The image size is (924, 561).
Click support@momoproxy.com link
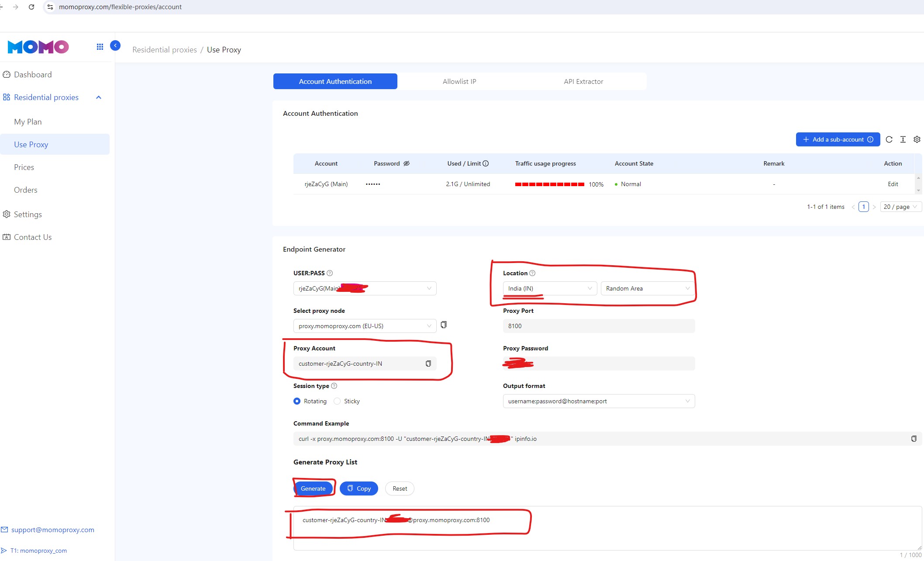pyautogui.click(x=53, y=530)
